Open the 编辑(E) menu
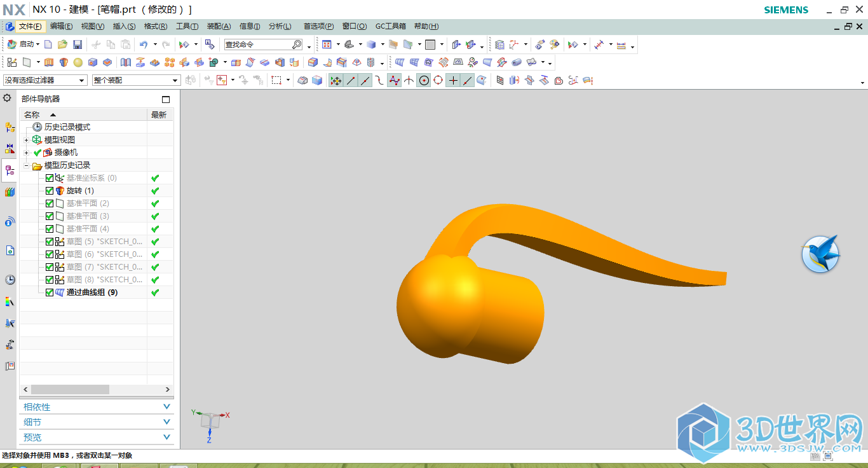The height and width of the screenshot is (468, 868). click(x=62, y=26)
